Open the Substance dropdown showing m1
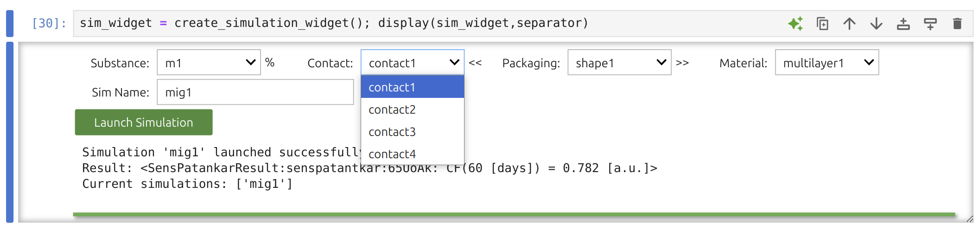Screen dimensions: 980x231 (209, 63)
